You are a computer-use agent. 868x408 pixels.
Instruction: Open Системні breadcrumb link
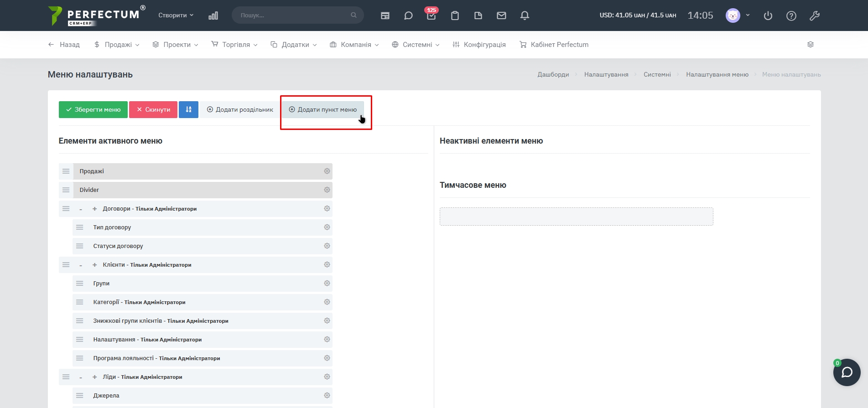click(657, 74)
